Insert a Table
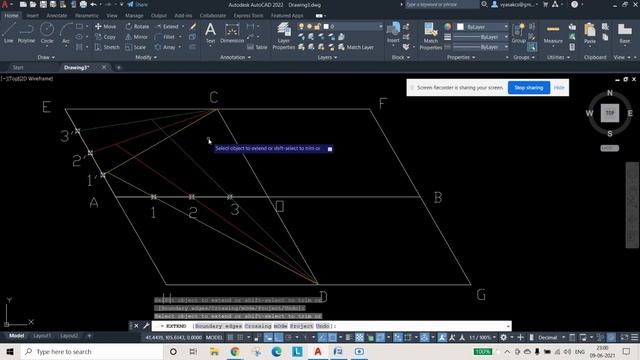Viewport: 640px width, 360px height. pyautogui.click(x=257, y=47)
